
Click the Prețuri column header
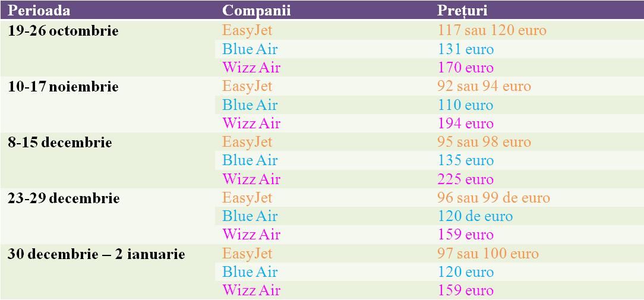[x=463, y=11]
